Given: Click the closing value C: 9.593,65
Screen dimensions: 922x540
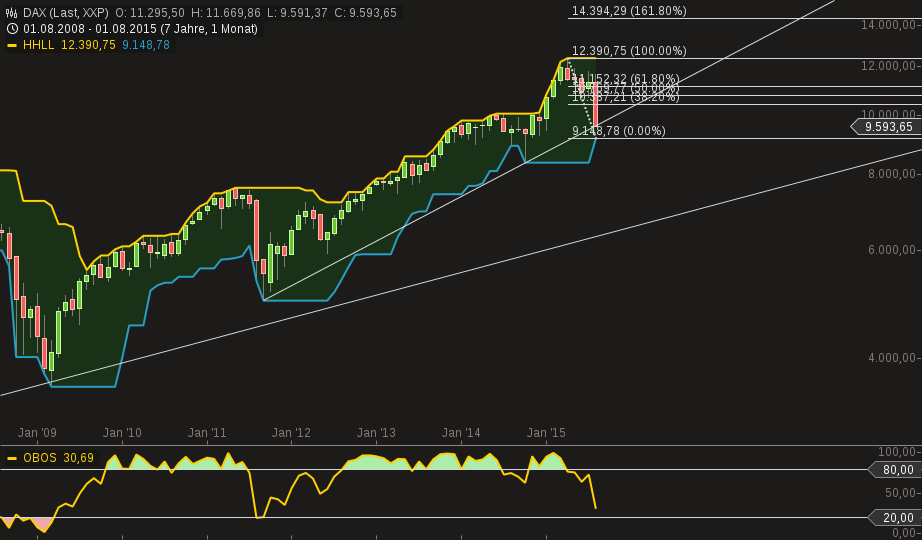Looking at the screenshot, I should click(x=365, y=12).
